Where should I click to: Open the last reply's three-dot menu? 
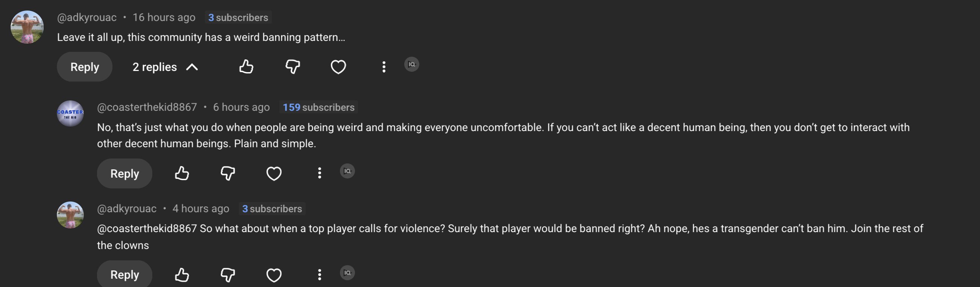320,275
